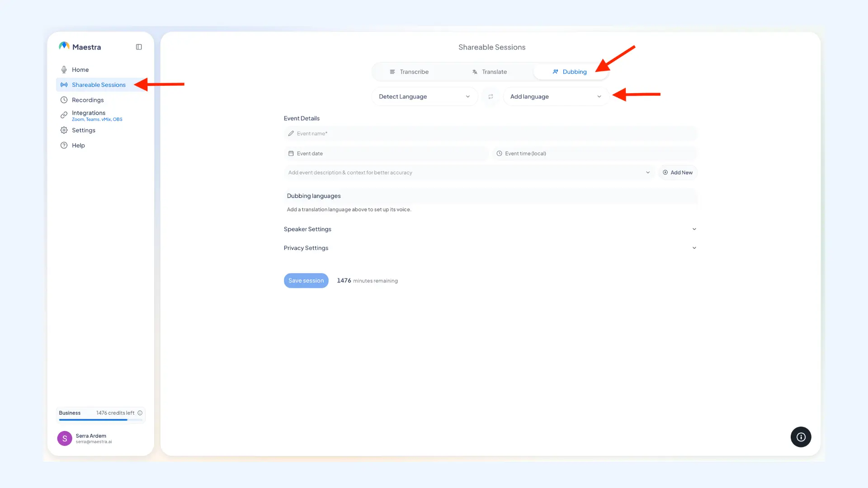Click the Zoom, Teams, vMix, OBS link

point(97,120)
